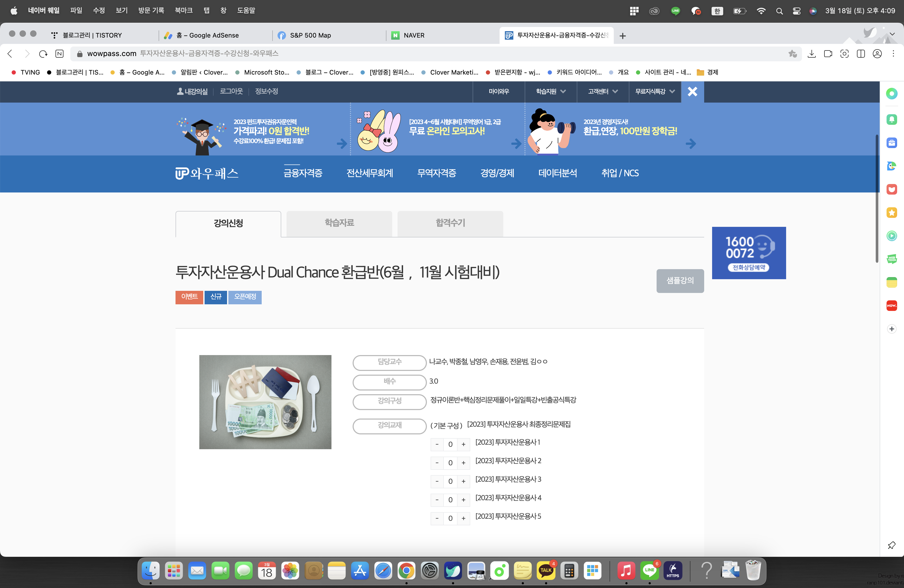Expand the 고객센터 dropdown menu
Viewport: 904px width, 588px height.
(x=602, y=91)
